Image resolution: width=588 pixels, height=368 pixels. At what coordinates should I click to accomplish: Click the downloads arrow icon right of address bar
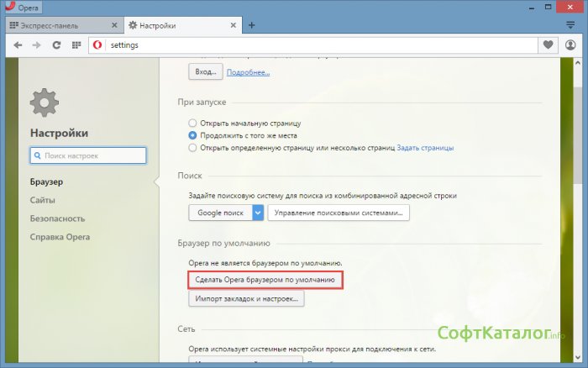click(x=571, y=45)
